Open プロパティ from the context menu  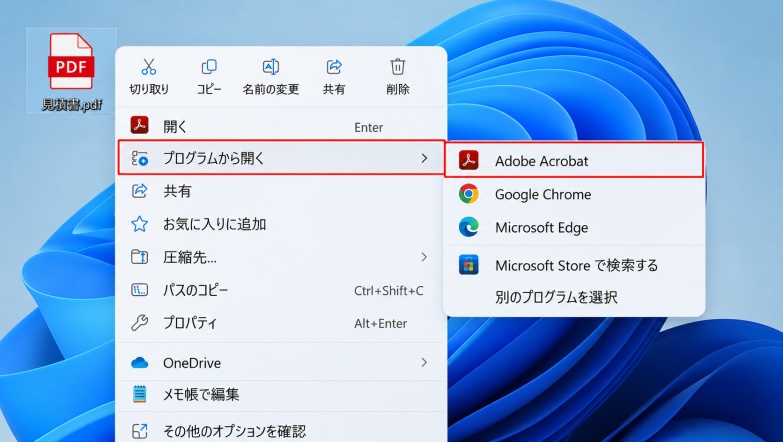pyautogui.click(x=281, y=323)
